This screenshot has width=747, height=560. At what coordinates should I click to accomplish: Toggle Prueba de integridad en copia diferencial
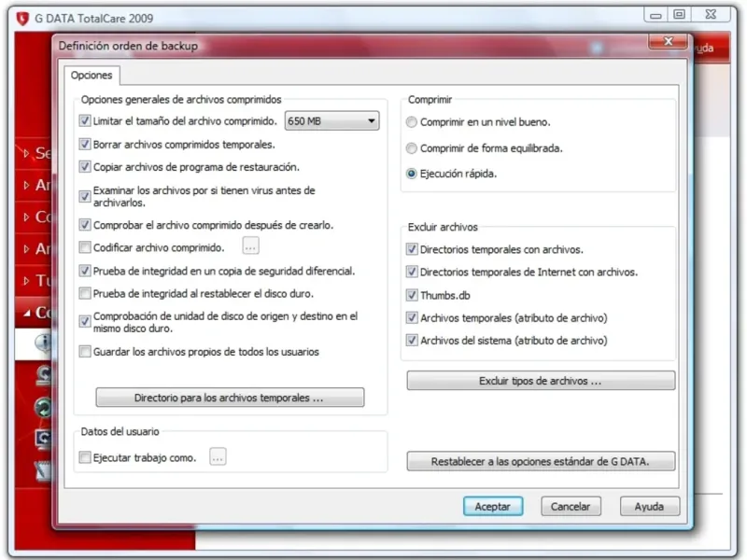(85, 271)
